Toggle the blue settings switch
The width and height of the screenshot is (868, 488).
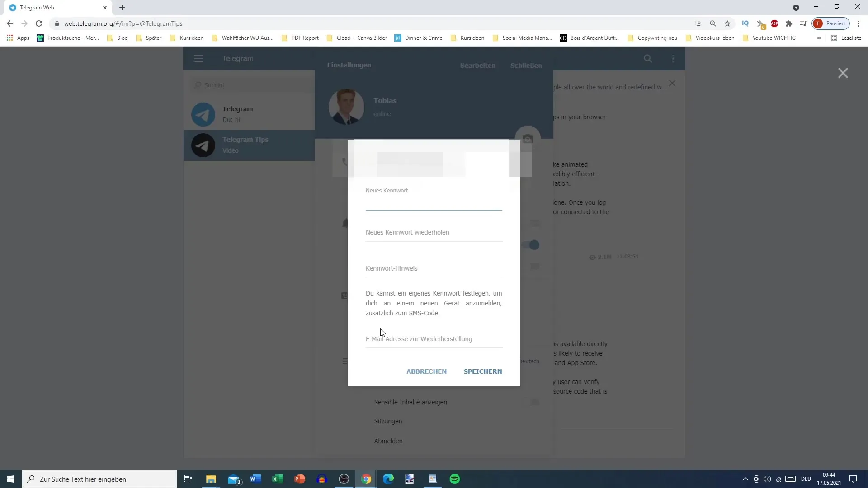(x=530, y=245)
